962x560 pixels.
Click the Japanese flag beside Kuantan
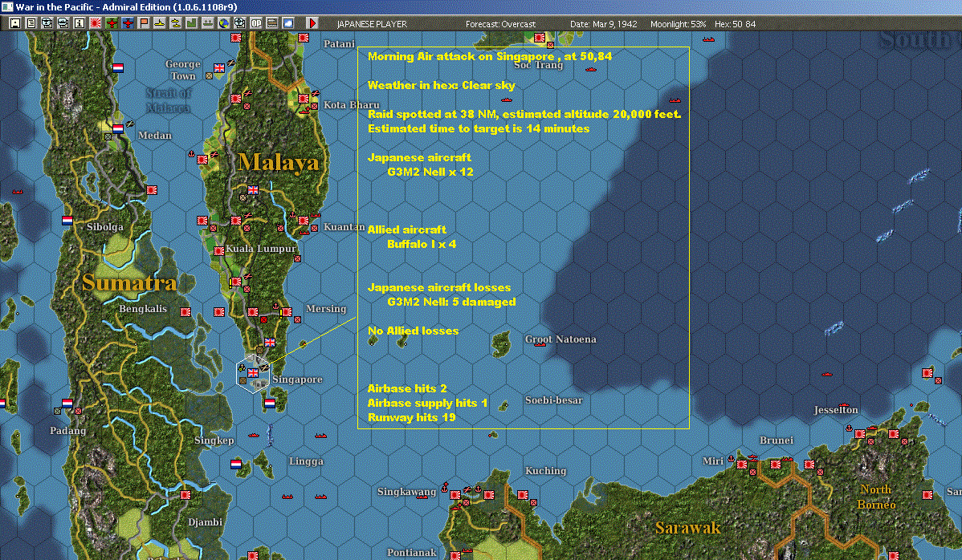[303, 221]
